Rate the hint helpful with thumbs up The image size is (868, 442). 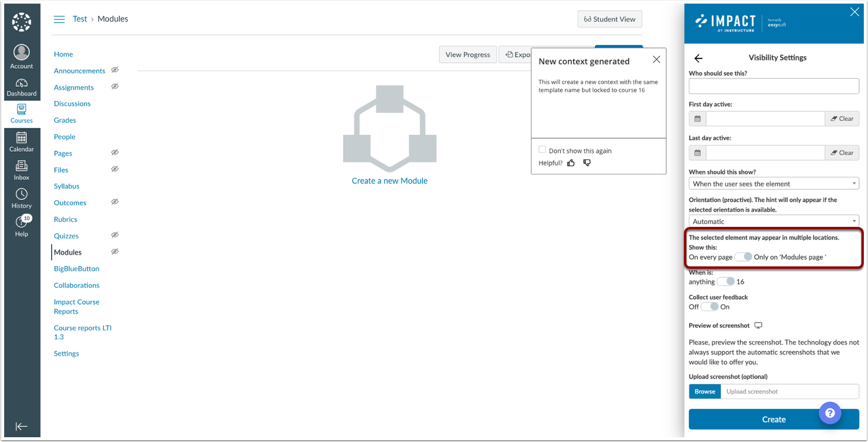pyautogui.click(x=571, y=162)
